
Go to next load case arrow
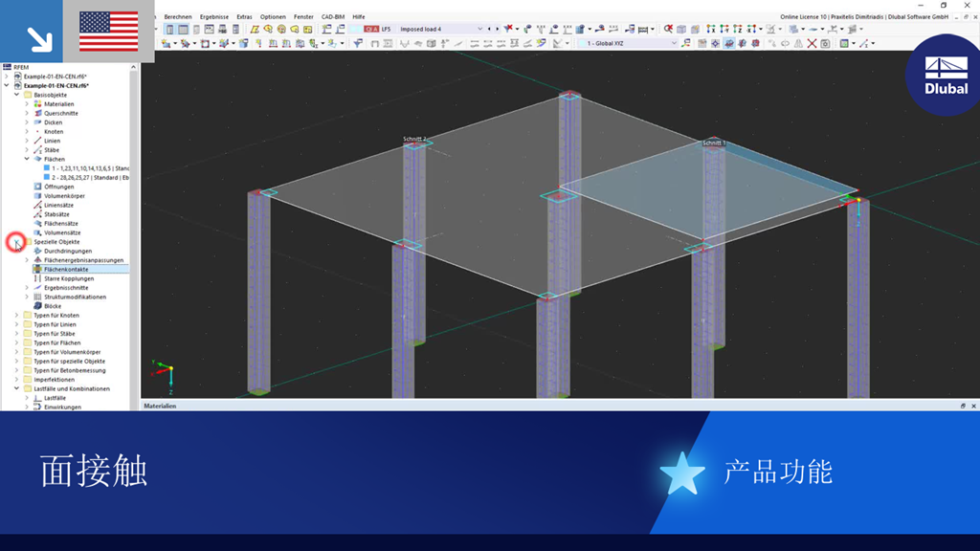coord(497,29)
